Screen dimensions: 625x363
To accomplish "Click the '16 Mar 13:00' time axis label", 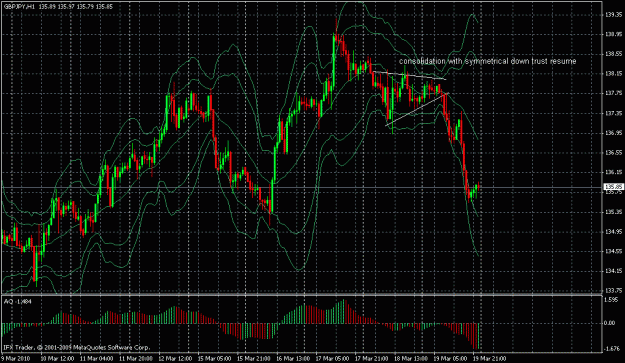I will click(x=293, y=359).
